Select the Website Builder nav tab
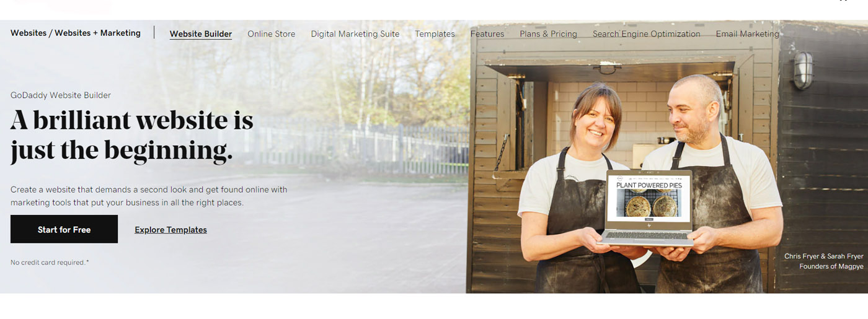 click(201, 34)
